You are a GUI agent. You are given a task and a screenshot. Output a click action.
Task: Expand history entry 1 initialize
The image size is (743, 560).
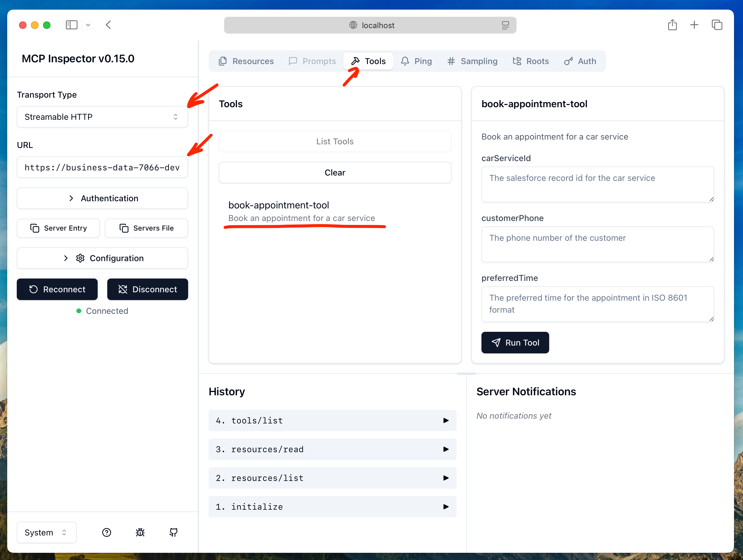(332, 507)
